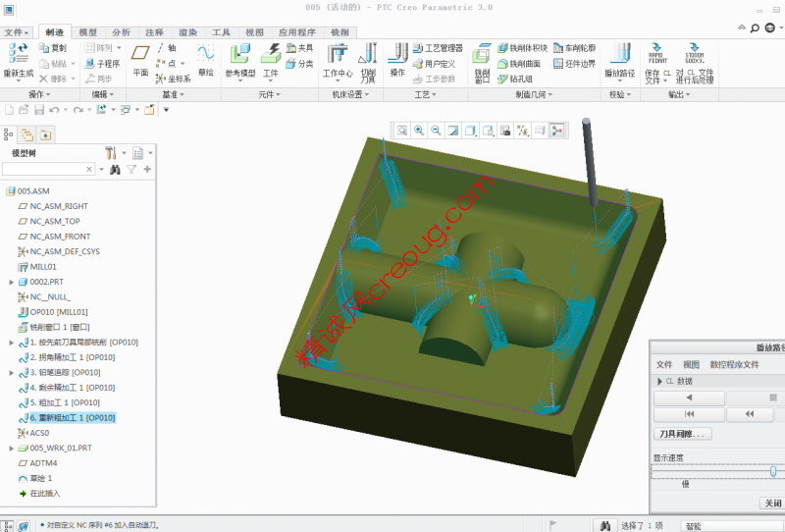Screen dimensions: 785x532
Task: Click the undo icon in quick toolbar
Action: 54,110
